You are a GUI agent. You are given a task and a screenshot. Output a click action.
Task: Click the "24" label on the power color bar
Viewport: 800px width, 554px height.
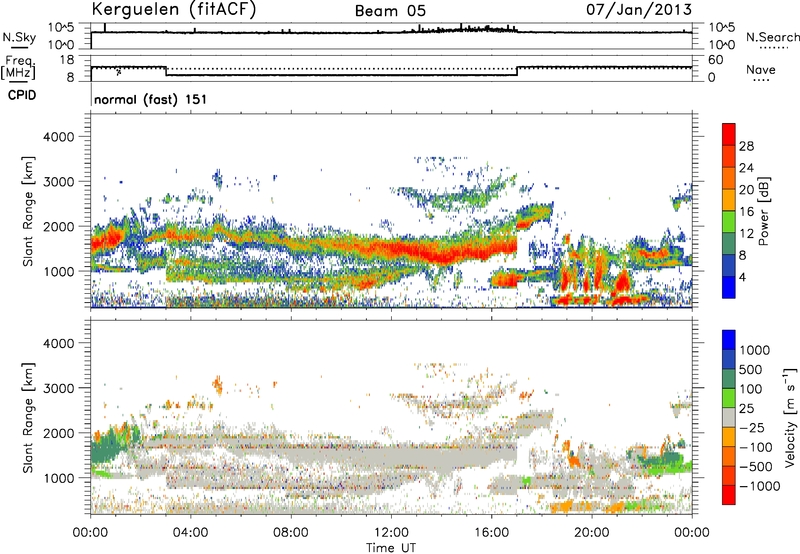pos(746,168)
